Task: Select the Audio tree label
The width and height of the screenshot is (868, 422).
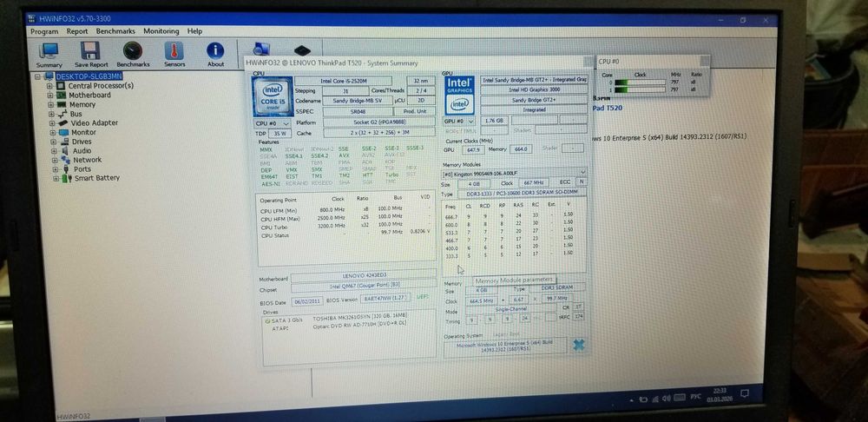Action: [82, 150]
